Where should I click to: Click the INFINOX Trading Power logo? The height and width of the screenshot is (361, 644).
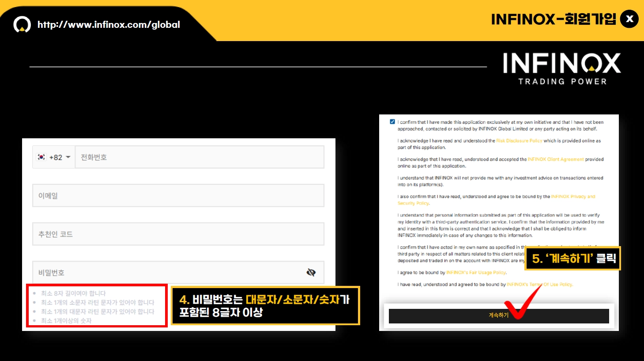click(x=562, y=69)
